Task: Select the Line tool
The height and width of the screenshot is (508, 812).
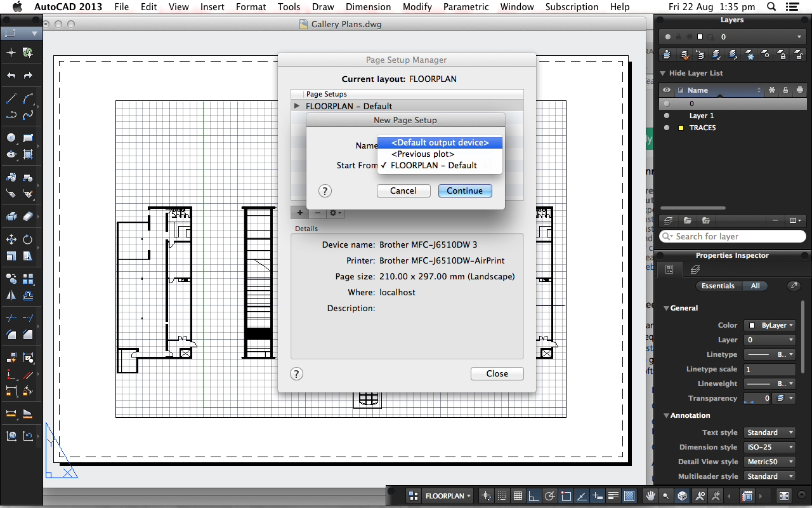Action: click(x=11, y=99)
